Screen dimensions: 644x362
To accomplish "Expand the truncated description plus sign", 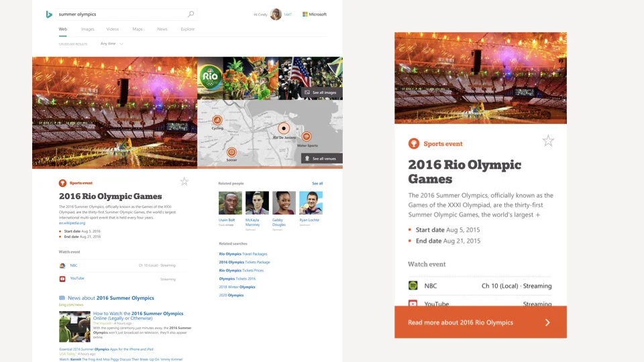I will 537,215.
